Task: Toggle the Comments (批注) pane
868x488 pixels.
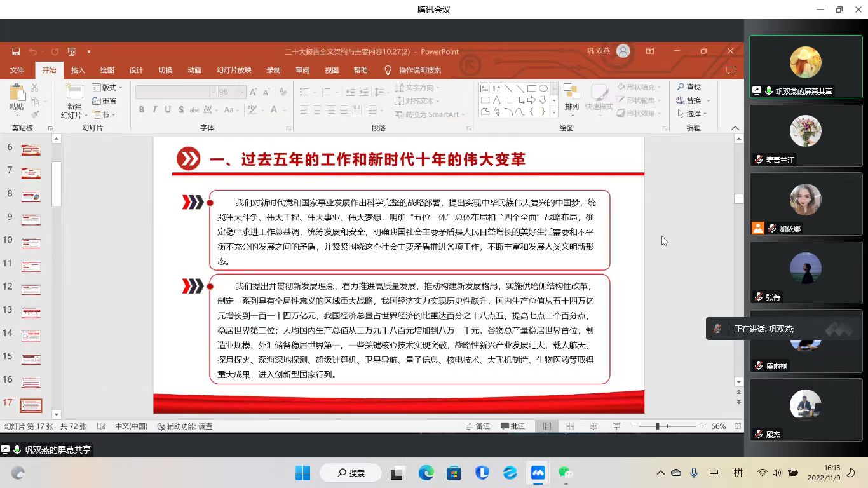Action: 513,426
